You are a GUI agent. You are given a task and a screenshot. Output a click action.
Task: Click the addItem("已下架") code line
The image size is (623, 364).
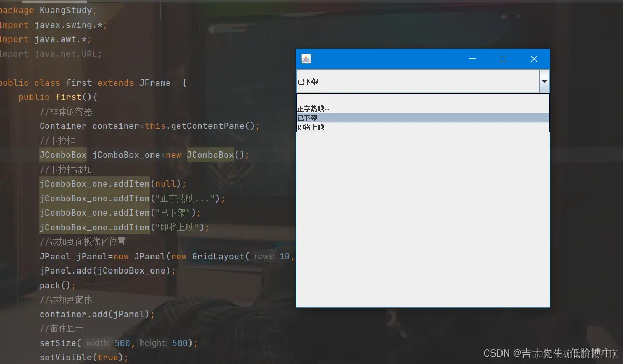point(120,213)
